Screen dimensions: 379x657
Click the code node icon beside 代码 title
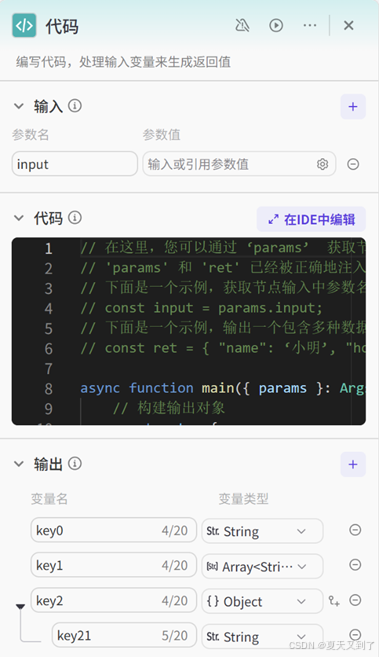coord(24,26)
